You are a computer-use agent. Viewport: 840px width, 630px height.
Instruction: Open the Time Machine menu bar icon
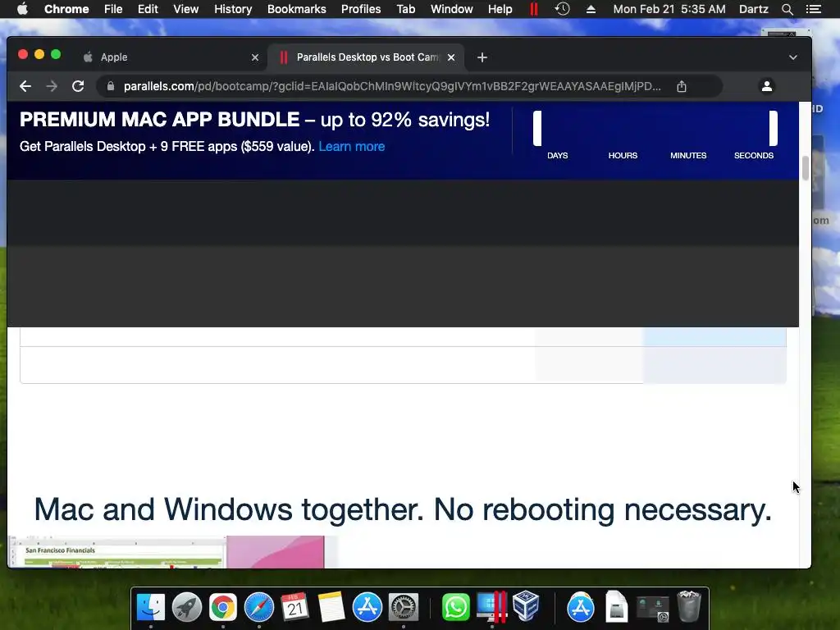tap(562, 9)
